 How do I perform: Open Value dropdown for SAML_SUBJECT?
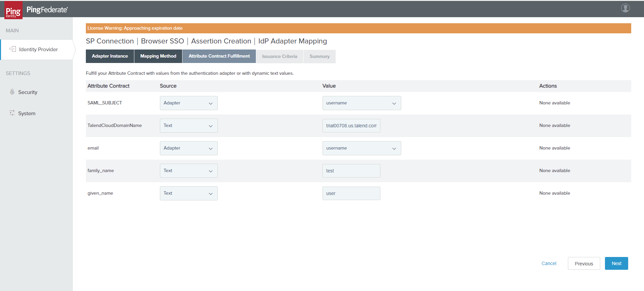[x=362, y=103]
